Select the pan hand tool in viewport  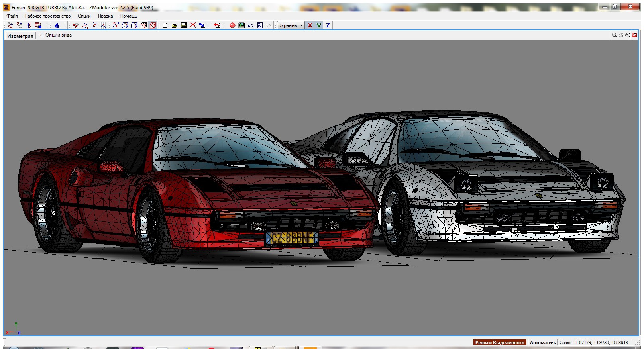click(621, 35)
